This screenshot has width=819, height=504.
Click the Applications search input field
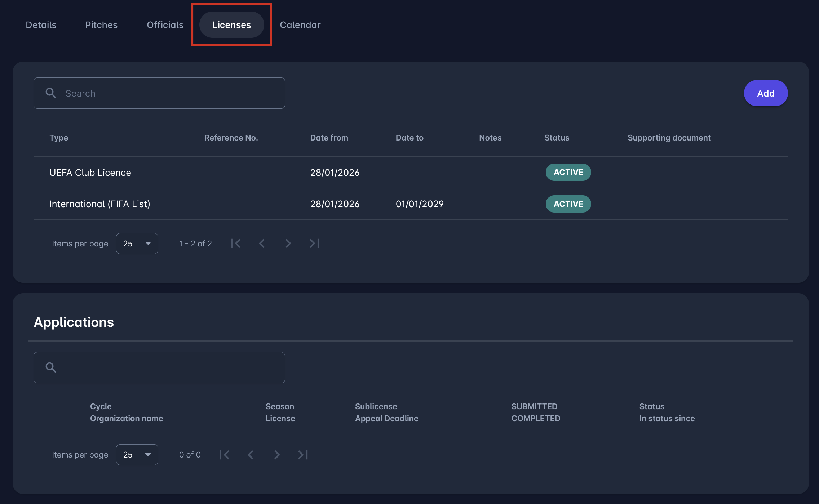click(x=169, y=367)
